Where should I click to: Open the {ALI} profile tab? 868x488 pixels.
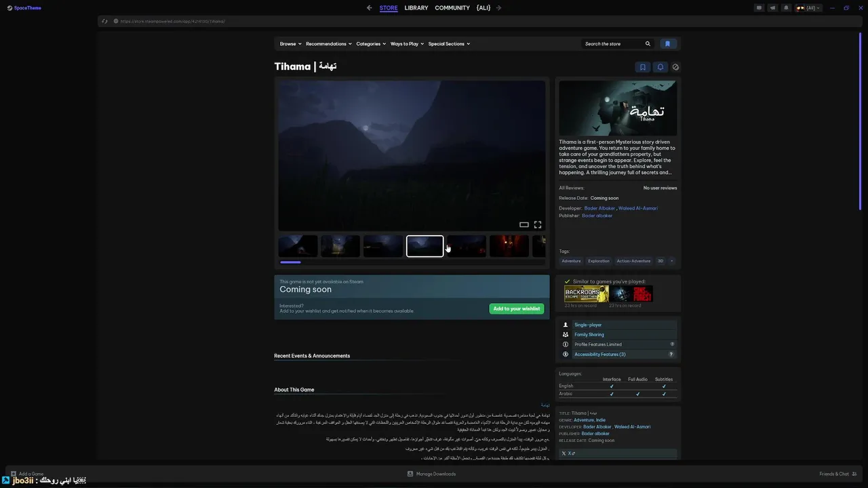(x=484, y=8)
